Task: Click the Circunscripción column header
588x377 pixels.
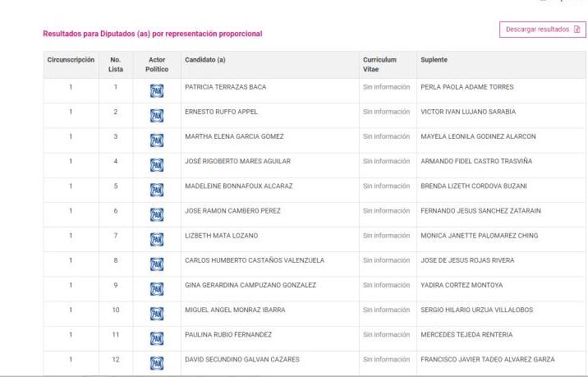Action: [x=71, y=60]
